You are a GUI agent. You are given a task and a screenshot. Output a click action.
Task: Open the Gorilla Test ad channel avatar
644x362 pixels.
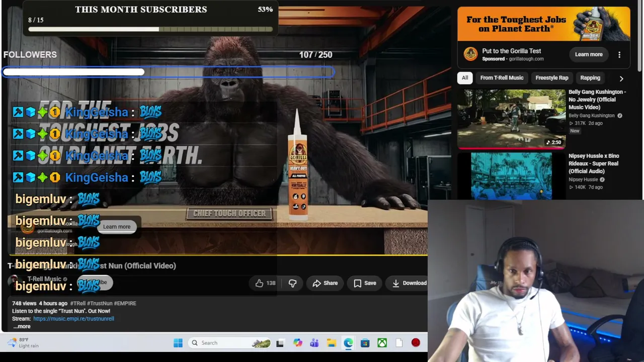[470, 54]
